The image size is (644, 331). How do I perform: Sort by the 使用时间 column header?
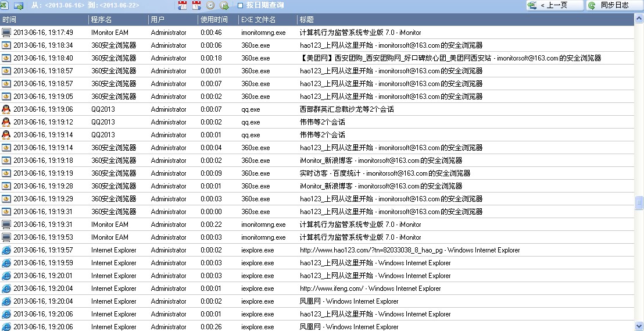point(218,19)
